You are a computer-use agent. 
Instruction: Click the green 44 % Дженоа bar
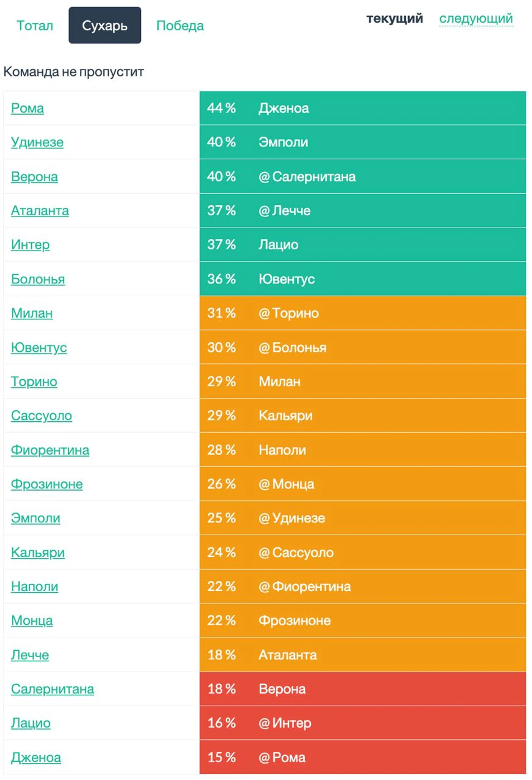coord(362,108)
